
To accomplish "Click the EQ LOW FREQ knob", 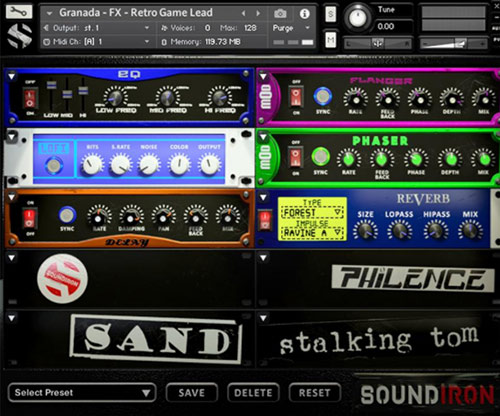I will tap(115, 97).
